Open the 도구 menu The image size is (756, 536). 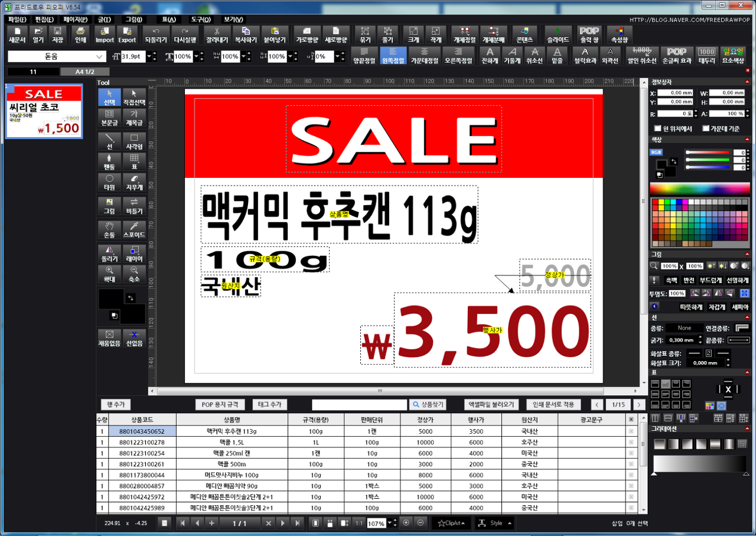pyautogui.click(x=201, y=19)
